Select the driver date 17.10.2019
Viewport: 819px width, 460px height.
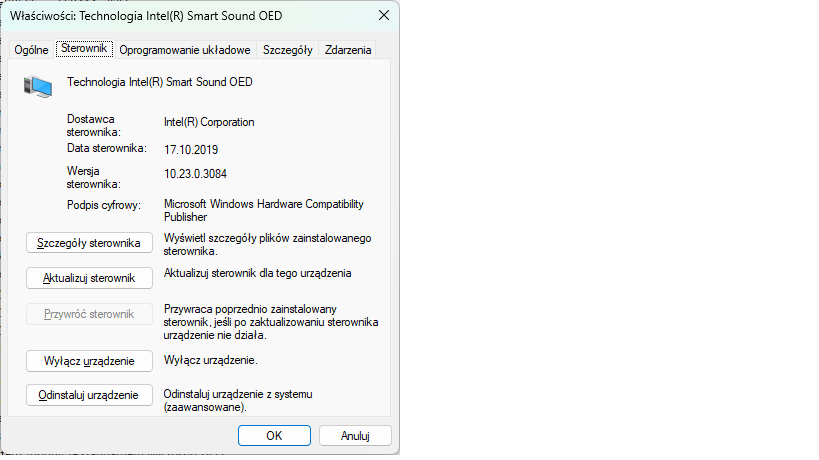pos(191,150)
